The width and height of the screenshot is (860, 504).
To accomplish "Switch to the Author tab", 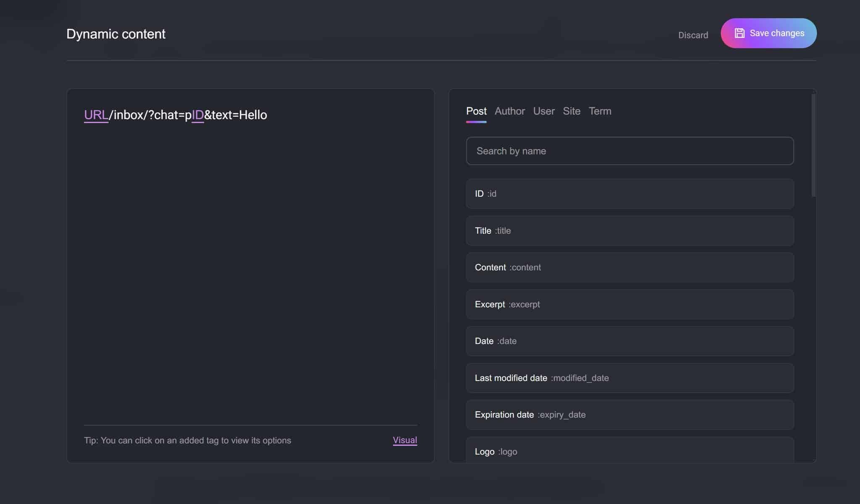I will [x=510, y=111].
